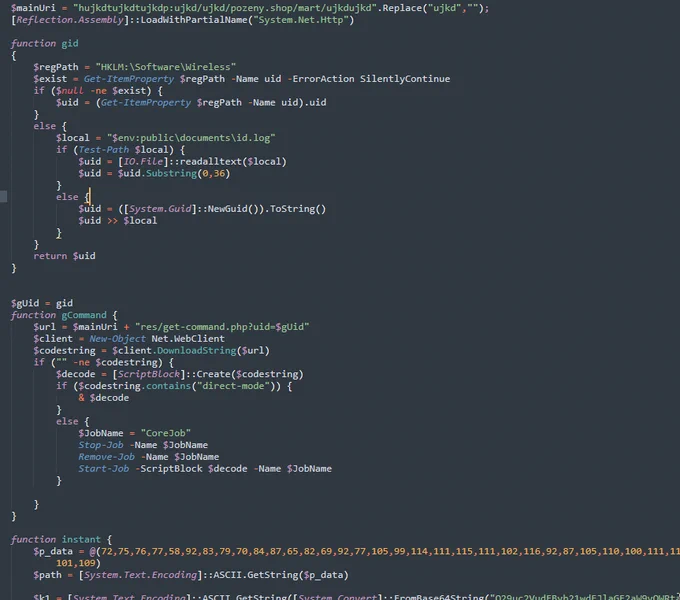Click the >> redirect operator before $local
Viewport: 680px width, 600px height.
[112, 221]
